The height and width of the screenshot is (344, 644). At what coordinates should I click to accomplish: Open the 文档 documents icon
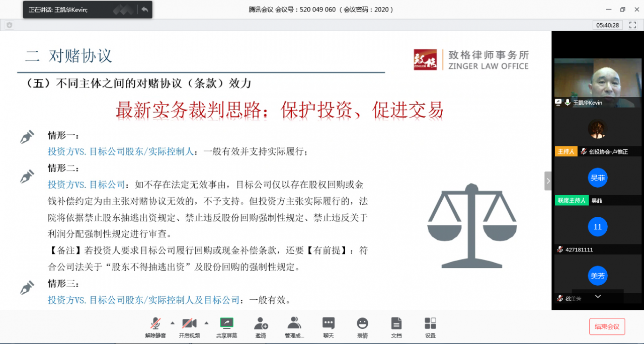(396, 326)
